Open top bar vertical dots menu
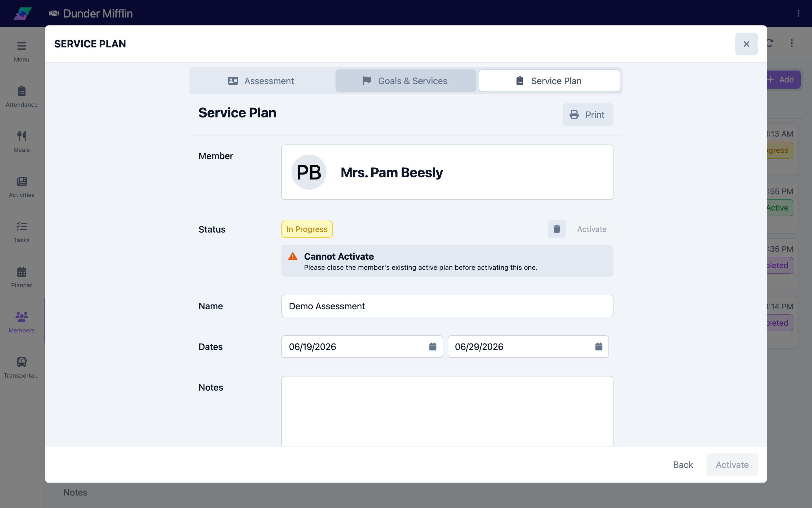812x508 pixels. 798,14
